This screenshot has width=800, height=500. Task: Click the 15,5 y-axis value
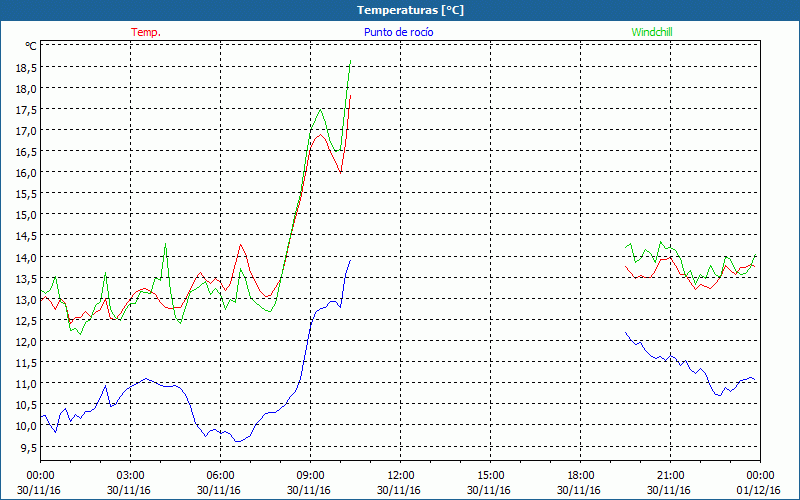pos(26,194)
